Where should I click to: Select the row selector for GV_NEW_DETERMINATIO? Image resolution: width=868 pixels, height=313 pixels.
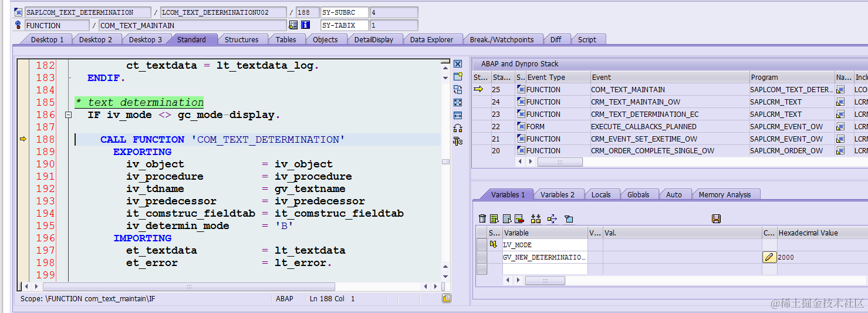click(x=482, y=257)
